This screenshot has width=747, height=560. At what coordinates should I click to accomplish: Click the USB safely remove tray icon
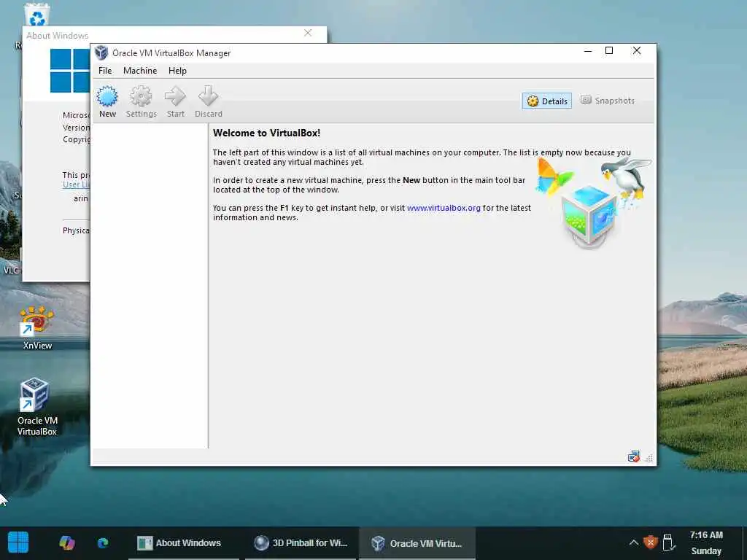[669, 542]
